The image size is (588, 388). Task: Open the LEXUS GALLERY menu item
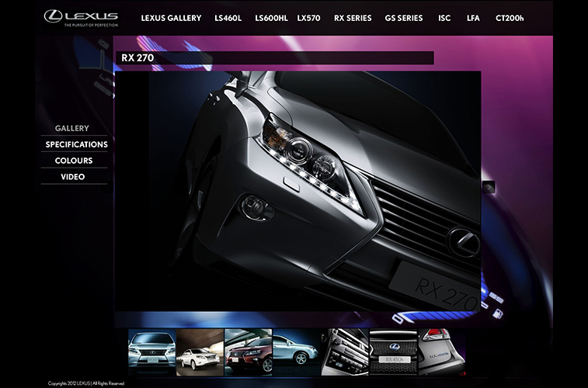coord(171,18)
